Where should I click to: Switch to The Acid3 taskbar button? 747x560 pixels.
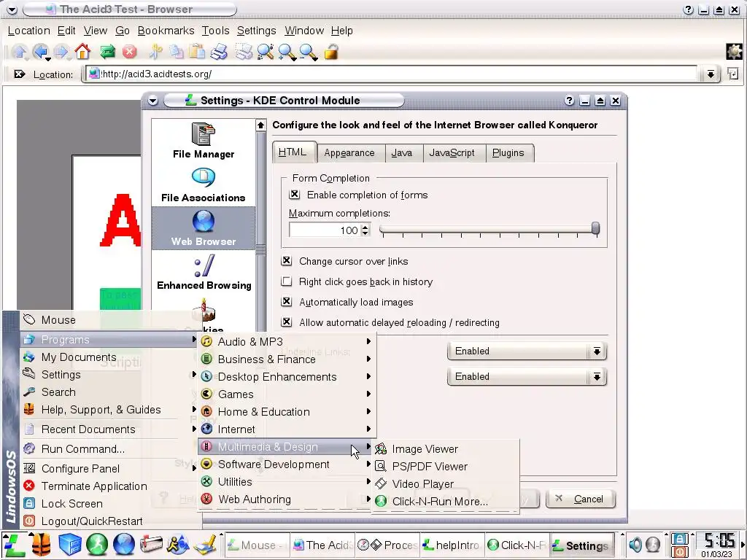click(x=322, y=545)
